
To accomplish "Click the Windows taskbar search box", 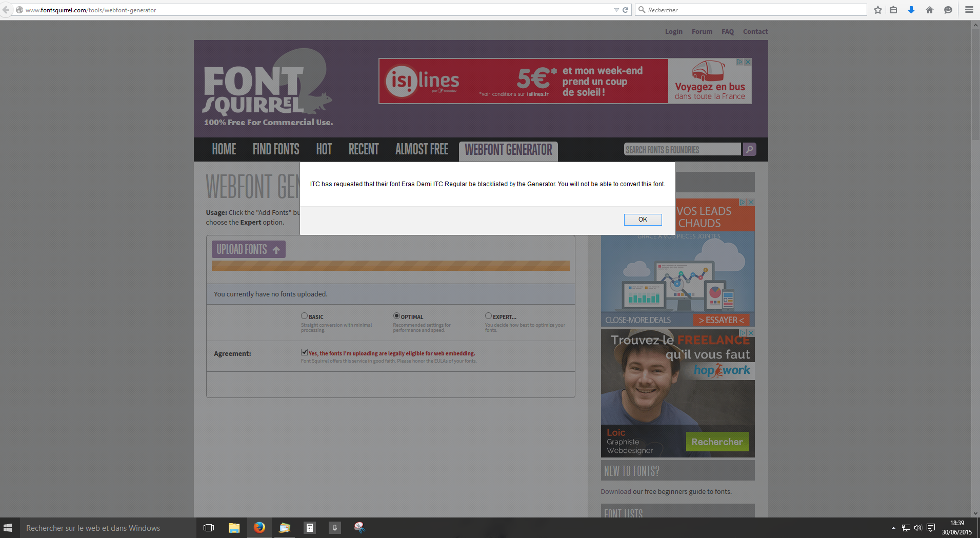I will click(108, 528).
